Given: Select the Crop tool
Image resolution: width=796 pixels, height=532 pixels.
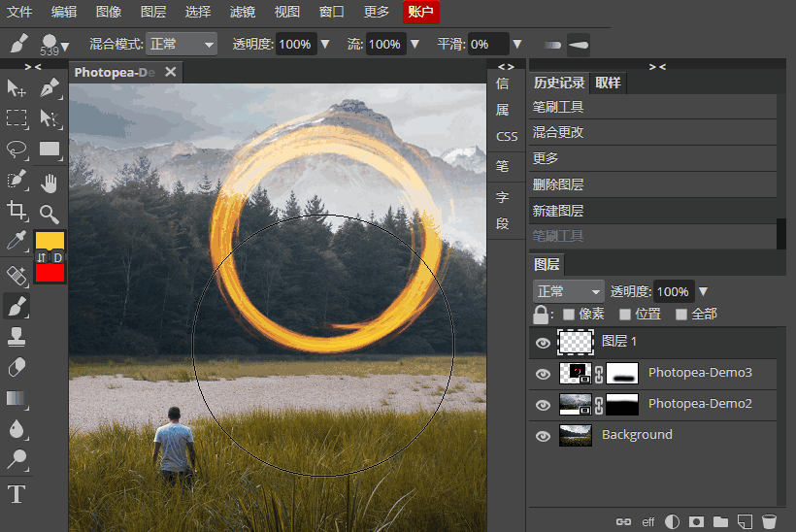Looking at the screenshot, I should (x=17, y=211).
